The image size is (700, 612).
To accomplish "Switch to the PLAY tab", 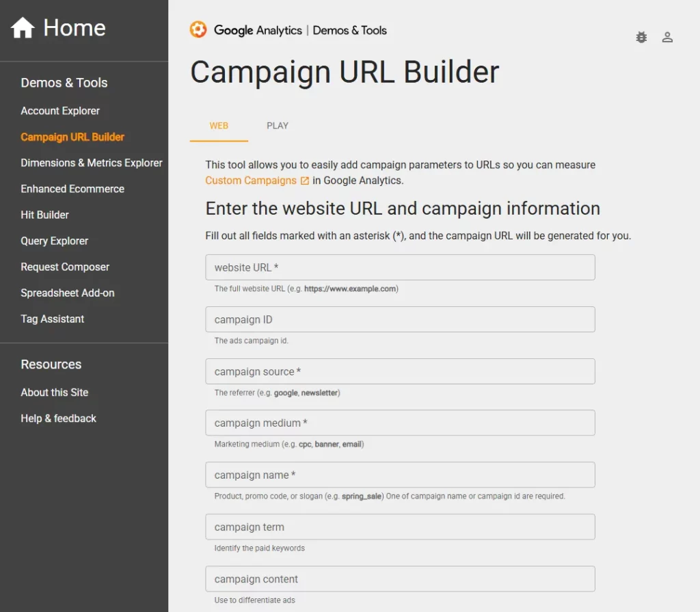I will point(278,126).
